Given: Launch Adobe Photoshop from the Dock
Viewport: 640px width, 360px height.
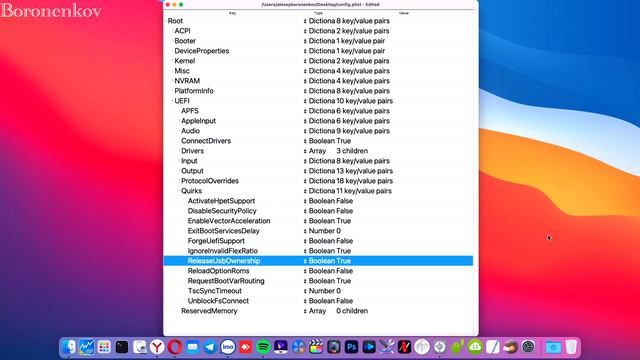Looking at the screenshot, I should (x=351, y=347).
